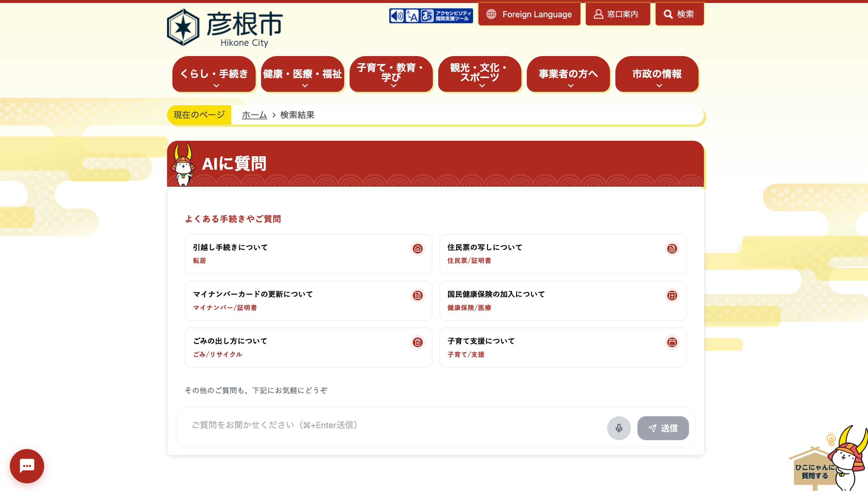
Task: Click the Hikone City logo emblem
Action: 183,28
